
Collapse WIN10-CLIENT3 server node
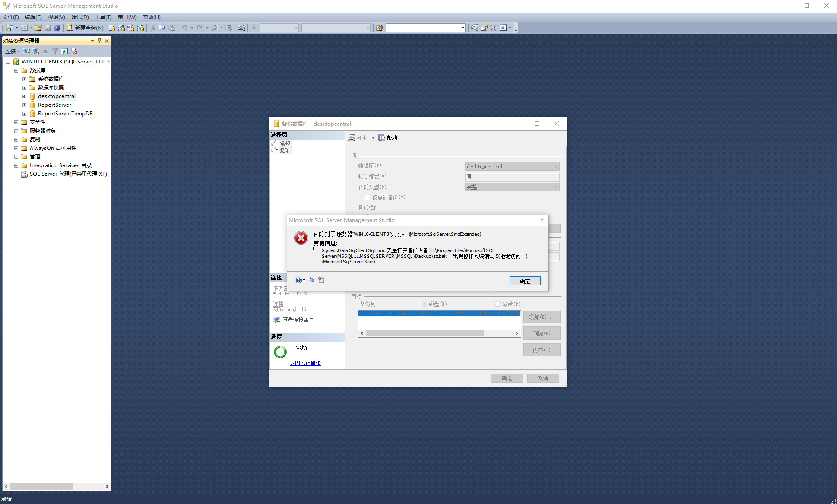pos(8,62)
